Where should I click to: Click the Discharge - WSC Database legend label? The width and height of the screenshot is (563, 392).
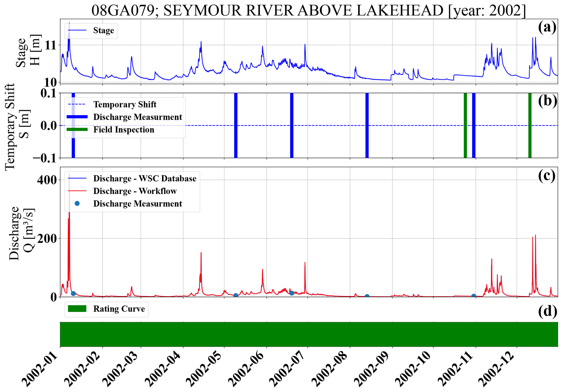[145, 179]
